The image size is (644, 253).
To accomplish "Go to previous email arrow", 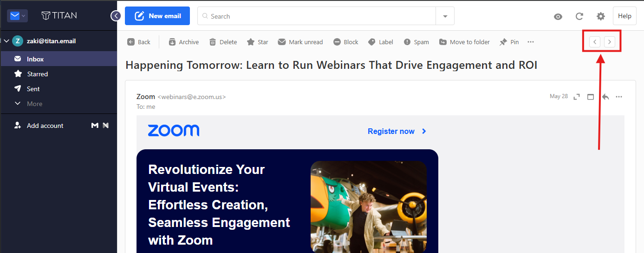I will point(595,42).
